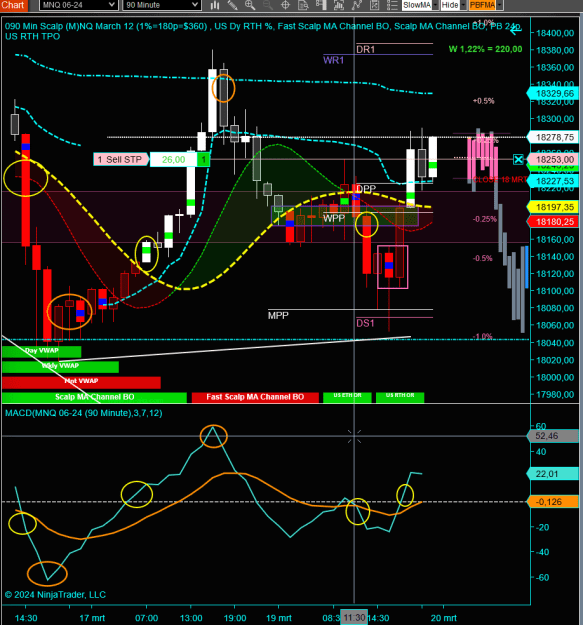Viewport: 583px width, 625px height.
Task: Click the greyed zoom out magnifier icon
Action: (x=267, y=5)
